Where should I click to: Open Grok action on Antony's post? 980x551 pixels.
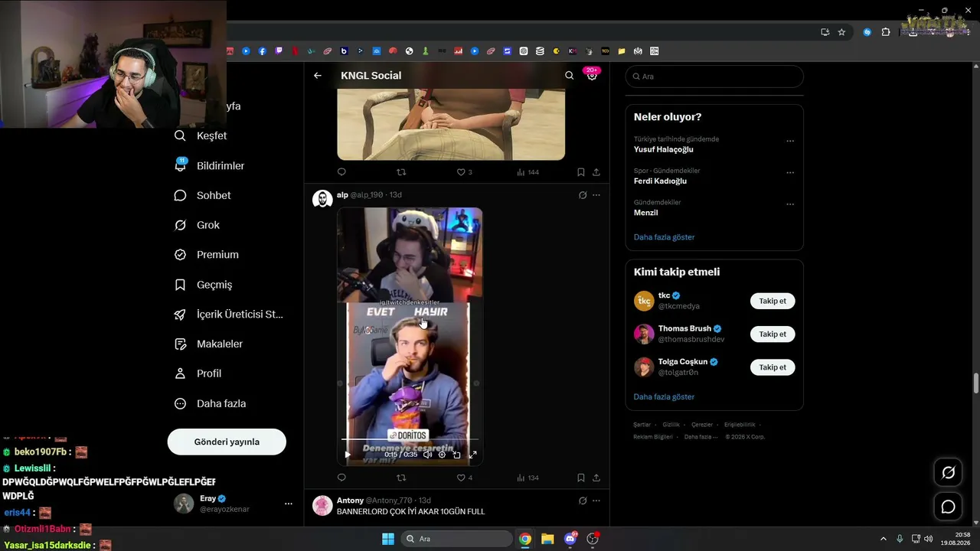point(583,500)
